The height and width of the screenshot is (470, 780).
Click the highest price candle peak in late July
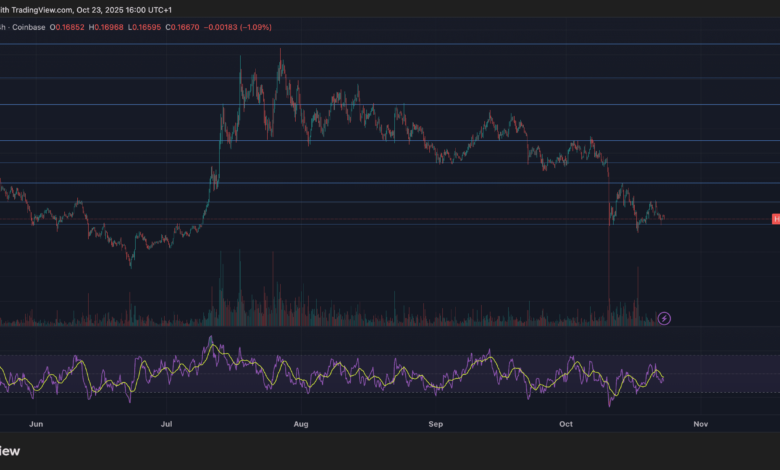(280, 50)
